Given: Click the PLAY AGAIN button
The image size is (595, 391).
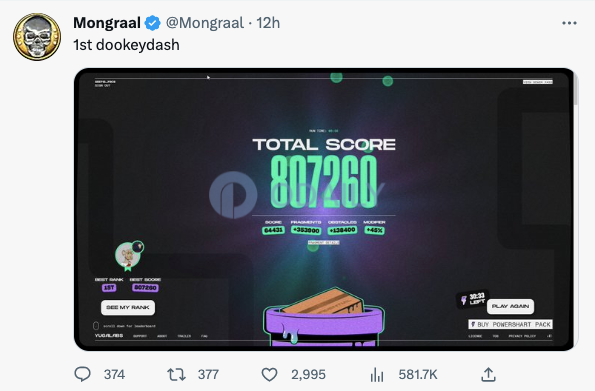Looking at the screenshot, I should coord(510,306).
